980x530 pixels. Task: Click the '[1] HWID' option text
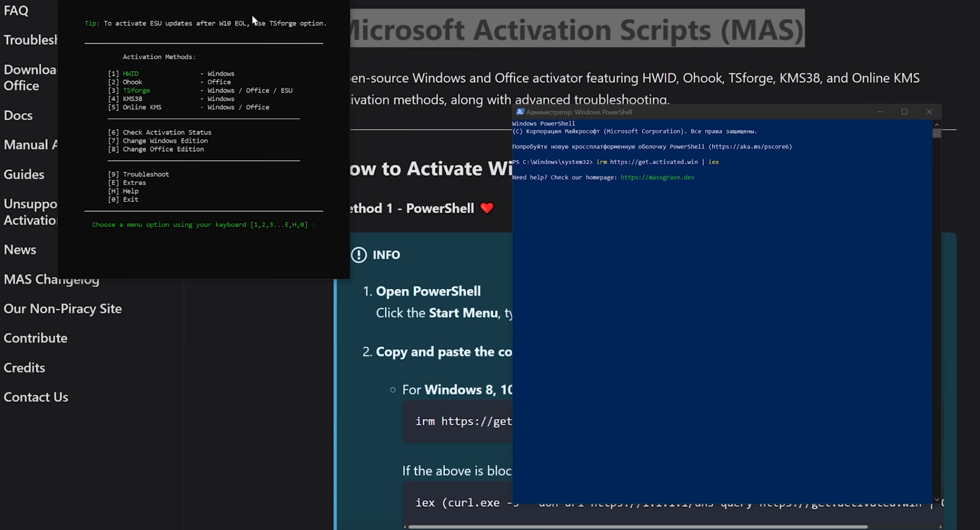[123, 74]
